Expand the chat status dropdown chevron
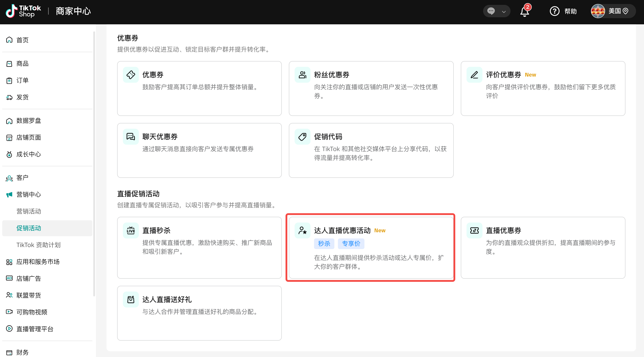The width and height of the screenshot is (644, 357). click(x=504, y=12)
